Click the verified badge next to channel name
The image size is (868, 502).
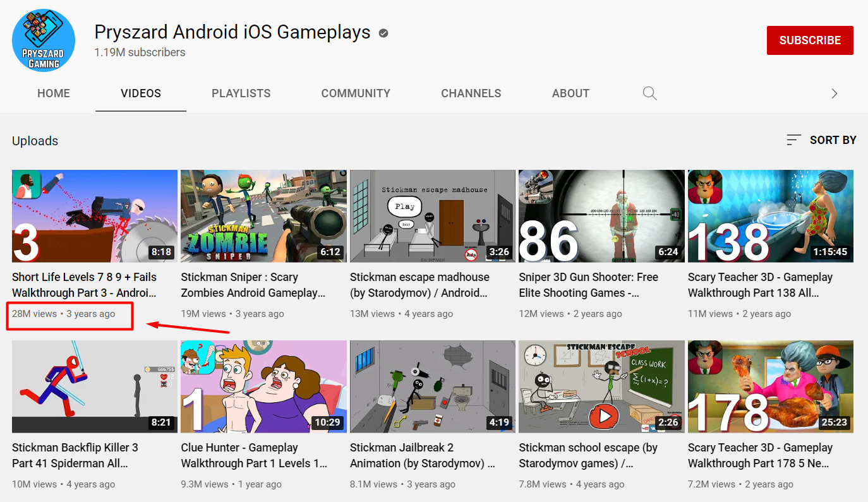point(383,33)
